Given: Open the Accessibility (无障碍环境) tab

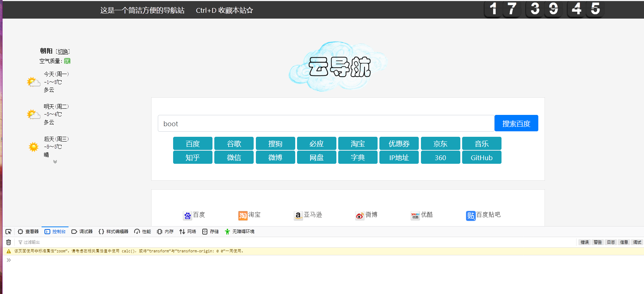Looking at the screenshot, I should click(x=239, y=232).
